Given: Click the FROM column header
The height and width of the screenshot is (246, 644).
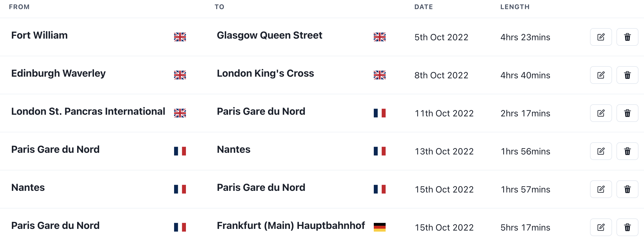Looking at the screenshot, I should point(19,7).
